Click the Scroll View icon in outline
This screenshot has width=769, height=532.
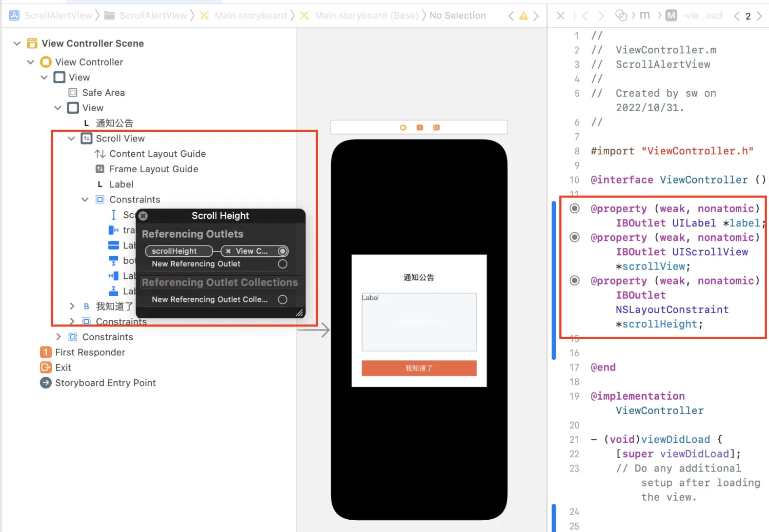tap(87, 138)
